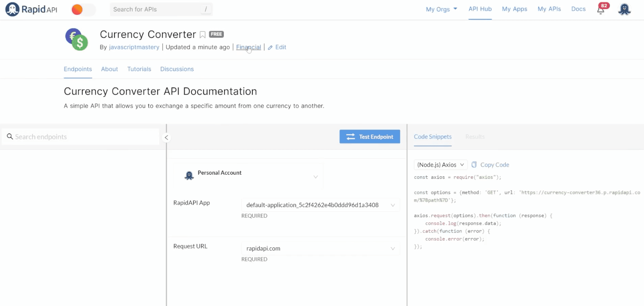
Task: Bookmark the Currency Converter API
Action: 203,35
